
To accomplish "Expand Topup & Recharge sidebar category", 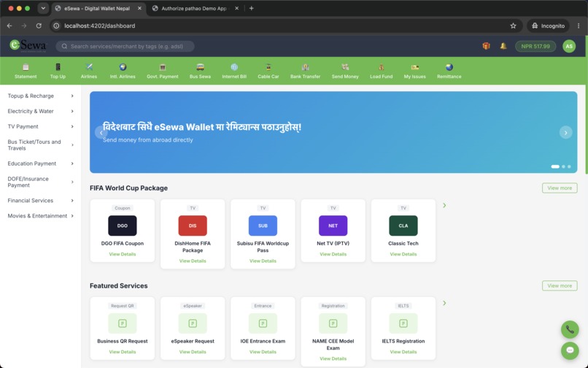I will pos(41,96).
